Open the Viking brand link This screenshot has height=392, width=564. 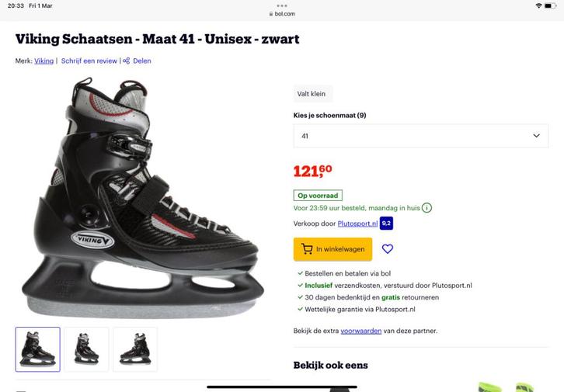click(44, 61)
